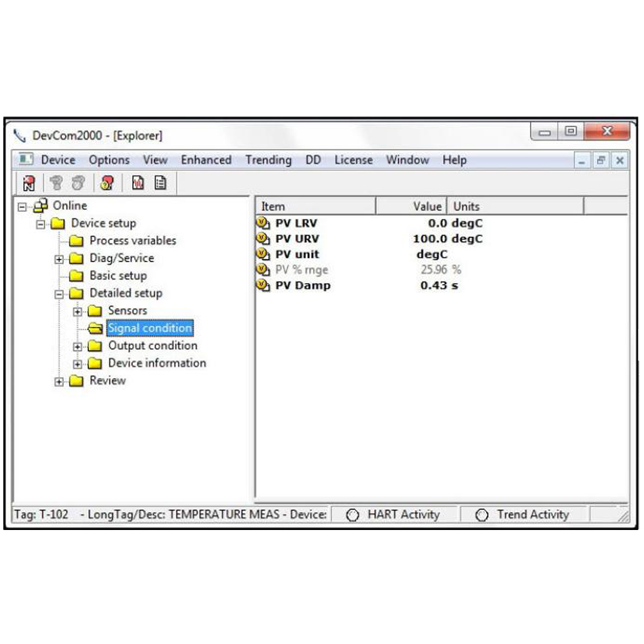Click the Sensors folder icon
The image size is (644, 644).
point(95,311)
